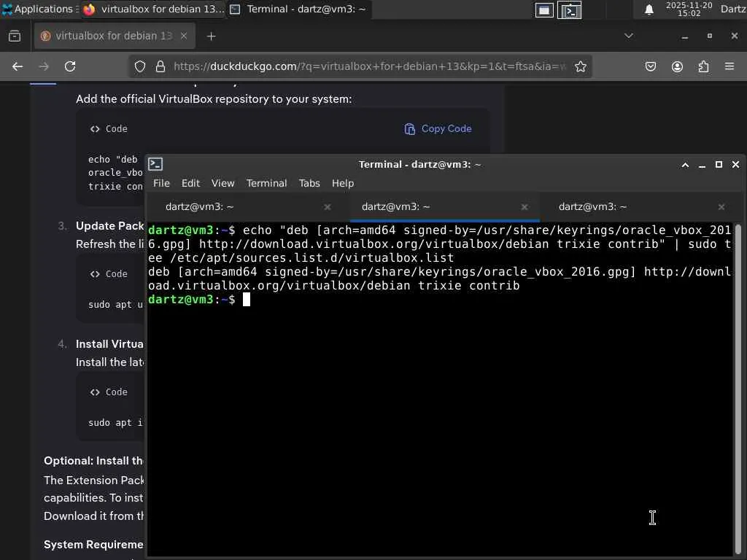The image size is (747, 560).
Task: Bookmark this page with the star
Action: pos(580,66)
